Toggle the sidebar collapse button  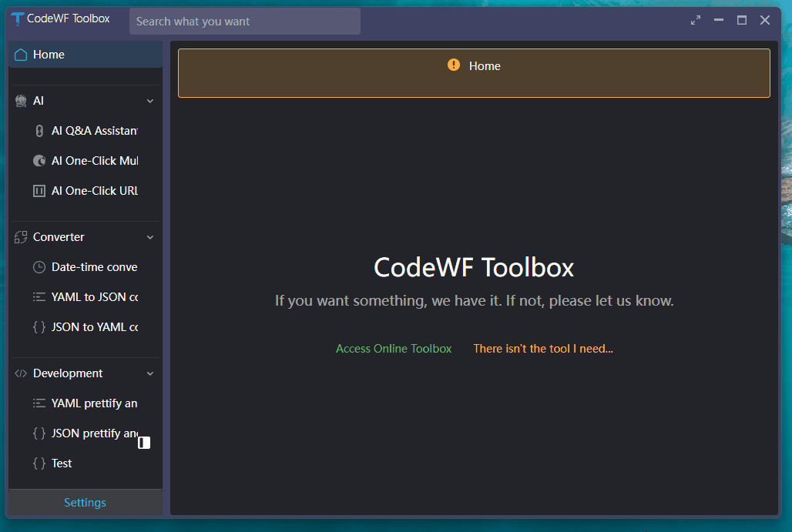click(x=144, y=443)
